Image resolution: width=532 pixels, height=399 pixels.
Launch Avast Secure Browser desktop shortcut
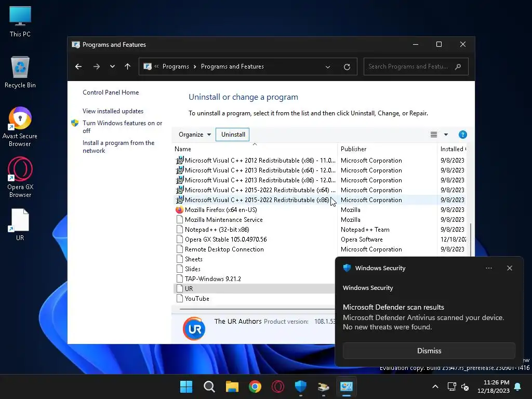click(20, 127)
